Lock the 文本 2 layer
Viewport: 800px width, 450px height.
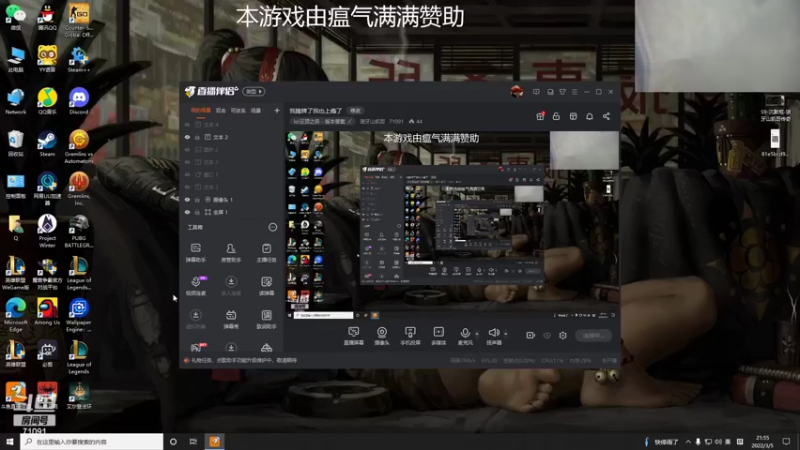pyautogui.click(x=197, y=137)
